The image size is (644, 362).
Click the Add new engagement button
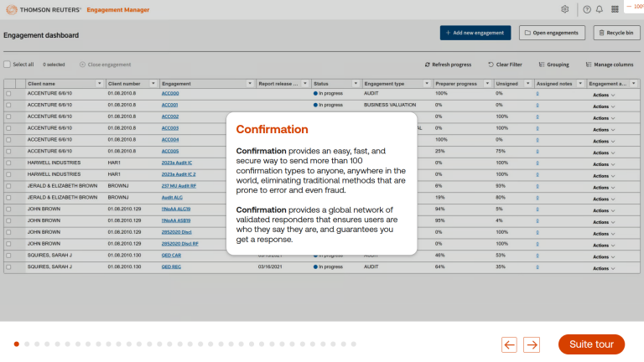click(x=475, y=33)
